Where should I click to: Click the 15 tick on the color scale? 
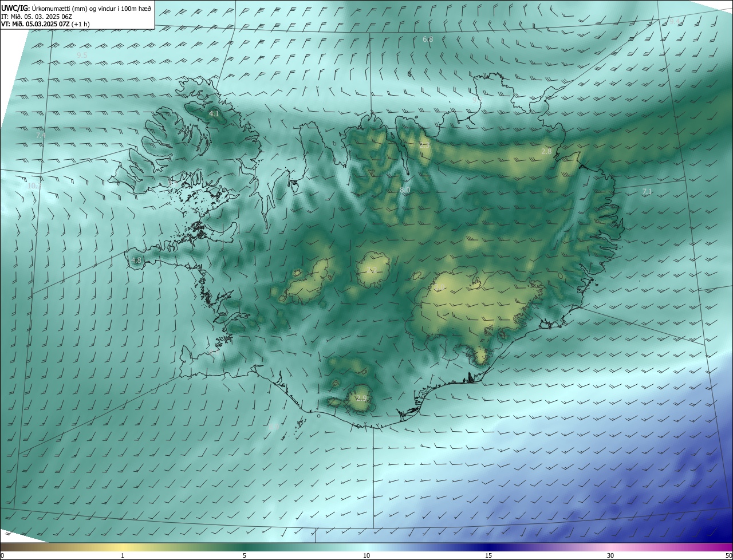tap(488, 555)
